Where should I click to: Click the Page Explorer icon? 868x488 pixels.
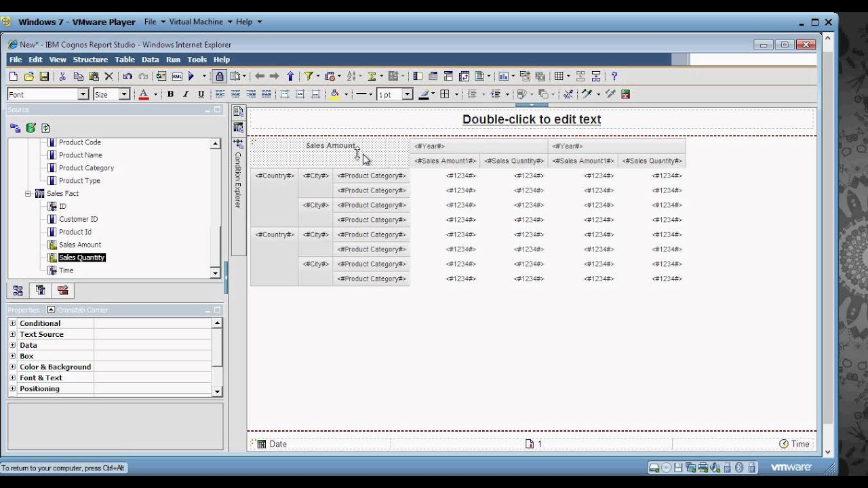click(x=238, y=112)
